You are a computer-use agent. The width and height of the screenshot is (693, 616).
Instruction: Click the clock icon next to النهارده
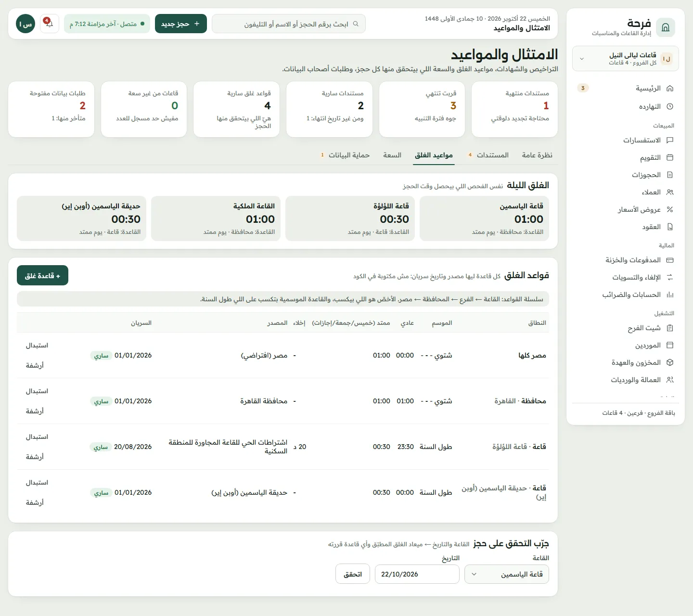coord(669,107)
